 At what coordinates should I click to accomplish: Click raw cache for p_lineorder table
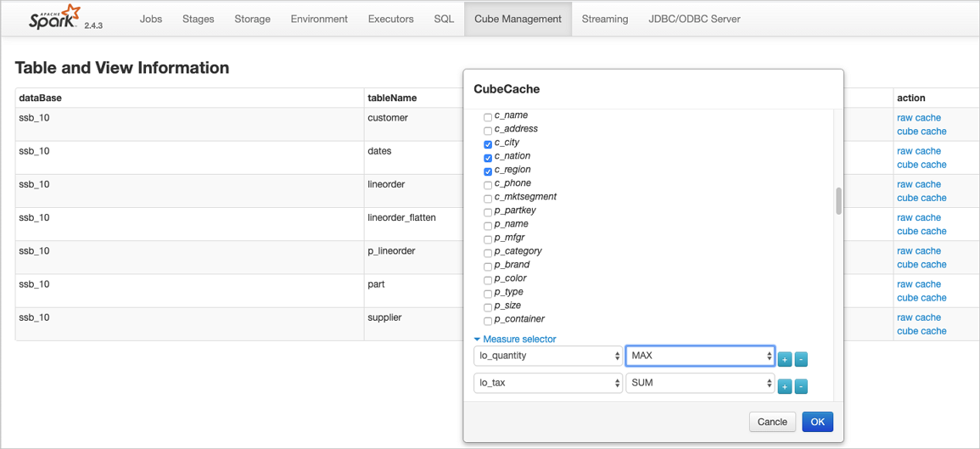(x=919, y=250)
